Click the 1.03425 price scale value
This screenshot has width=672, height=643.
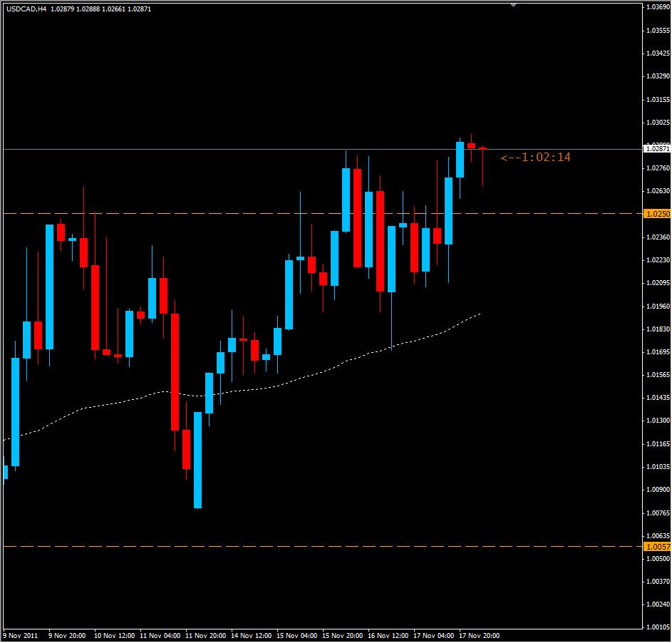(x=658, y=53)
